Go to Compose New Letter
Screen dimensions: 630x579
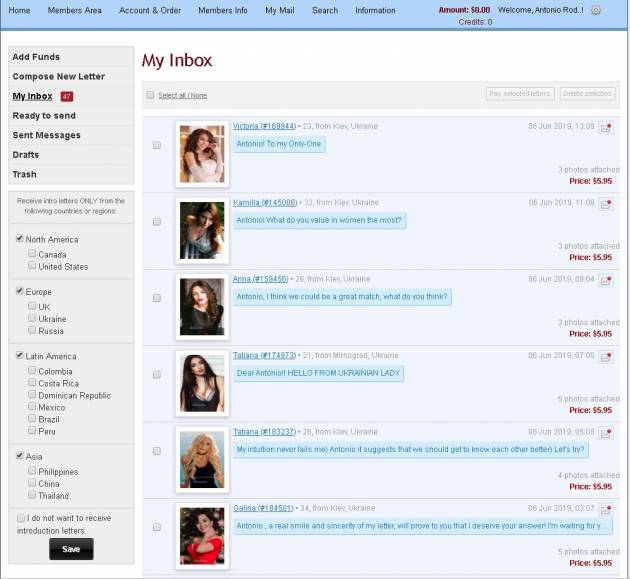58,77
